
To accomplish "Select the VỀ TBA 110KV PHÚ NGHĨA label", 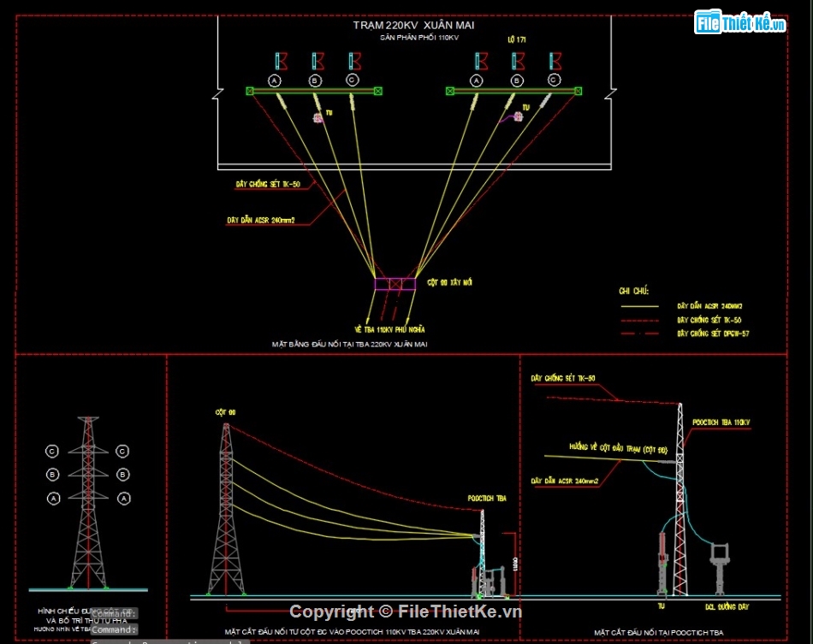I will pos(389,328).
